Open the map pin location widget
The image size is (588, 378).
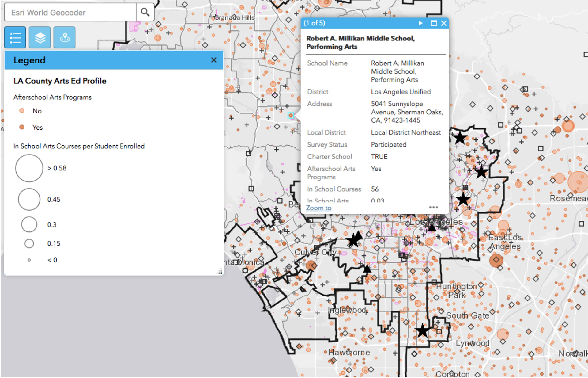[64, 37]
